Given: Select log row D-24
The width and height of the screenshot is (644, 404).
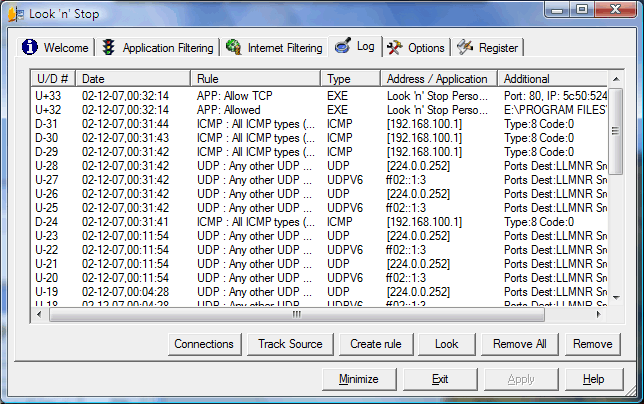Looking at the screenshot, I should (x=320, y=222).
